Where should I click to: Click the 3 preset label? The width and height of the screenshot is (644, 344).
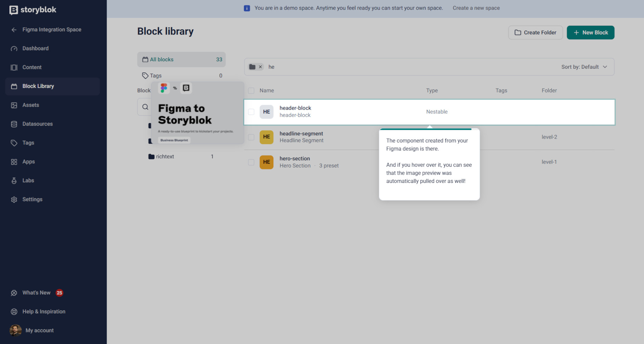[x=329, y=166]
